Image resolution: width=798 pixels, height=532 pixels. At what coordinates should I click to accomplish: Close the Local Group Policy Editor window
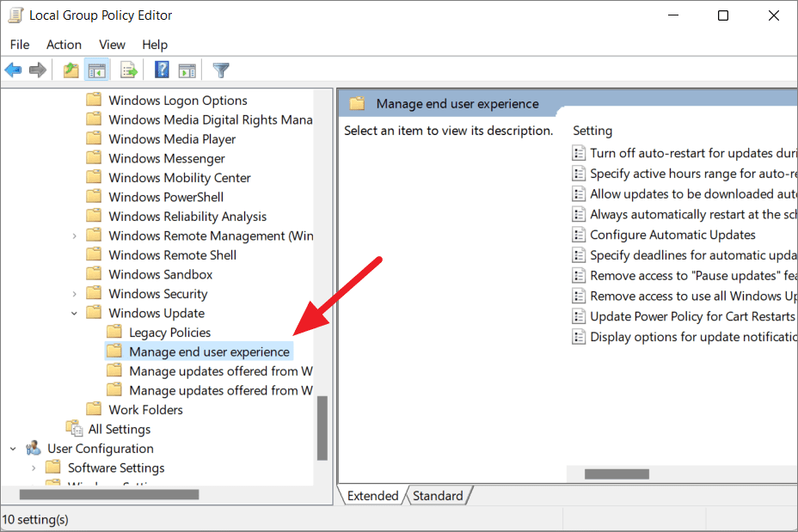click(x=774, y=15)
